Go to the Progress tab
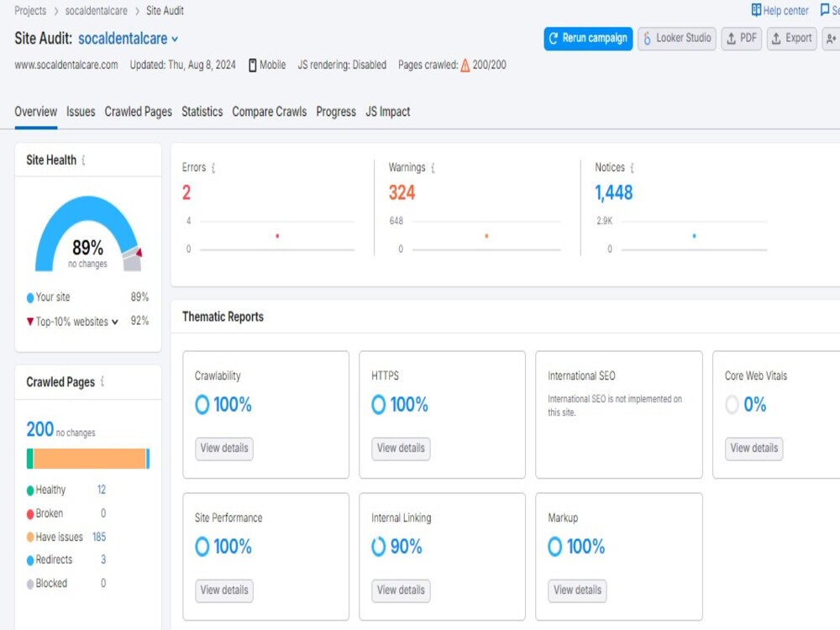 click(336, 112)
